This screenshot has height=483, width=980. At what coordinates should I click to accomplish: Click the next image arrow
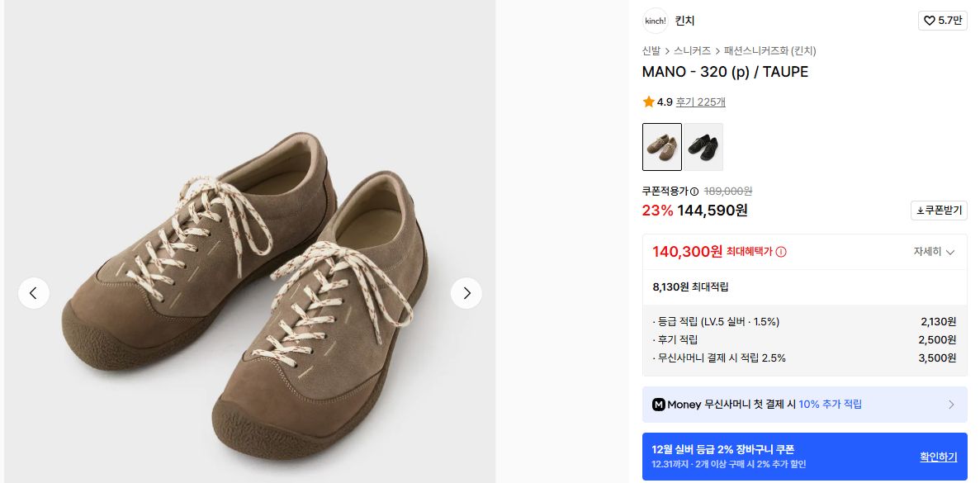pyautogui.click(x=466, y=293)
